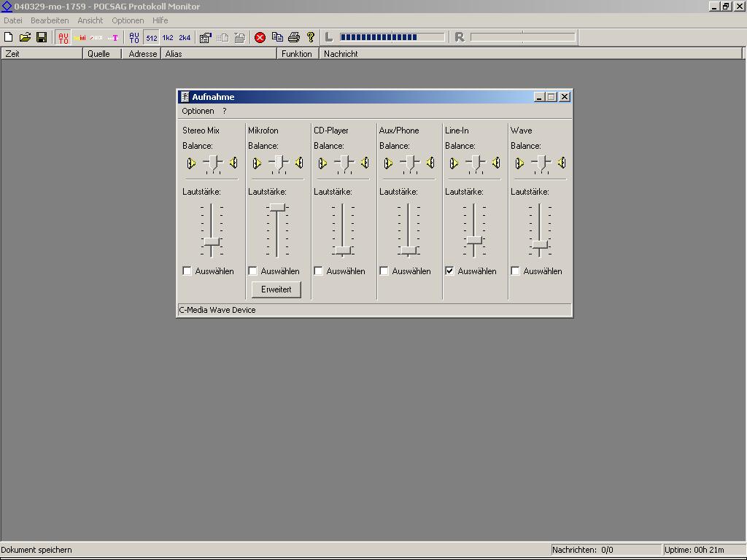
Task: Check the Mikrofon Auswählen checkbox
Action: point(253,271)
